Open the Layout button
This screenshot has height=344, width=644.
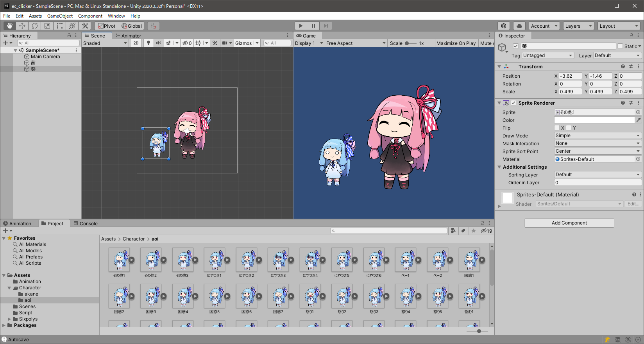click(x=619, y=26)
